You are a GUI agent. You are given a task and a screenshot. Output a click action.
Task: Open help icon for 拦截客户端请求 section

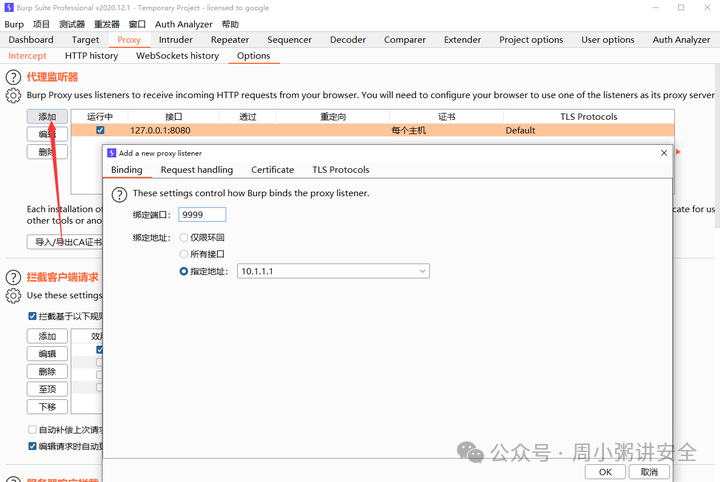click(13, 277)
